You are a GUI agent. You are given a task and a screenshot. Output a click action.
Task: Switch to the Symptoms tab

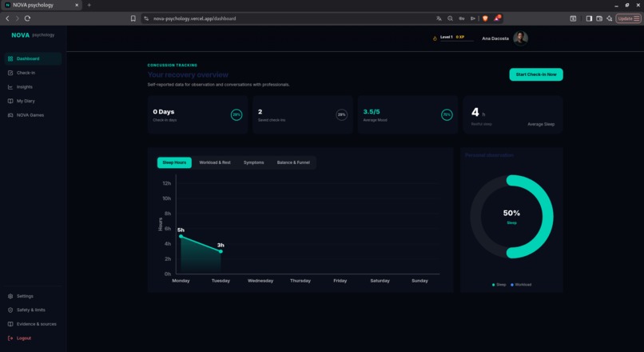click(x=253, y=162)
